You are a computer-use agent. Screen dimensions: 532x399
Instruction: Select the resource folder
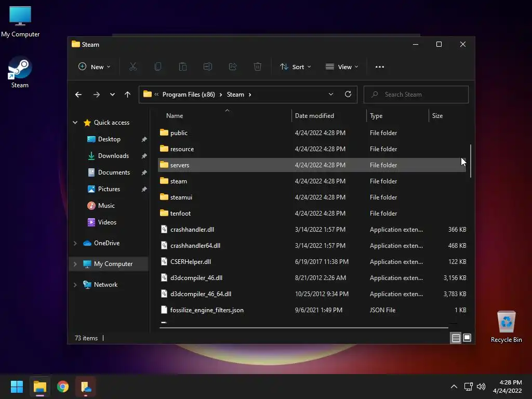coord(312,149)
